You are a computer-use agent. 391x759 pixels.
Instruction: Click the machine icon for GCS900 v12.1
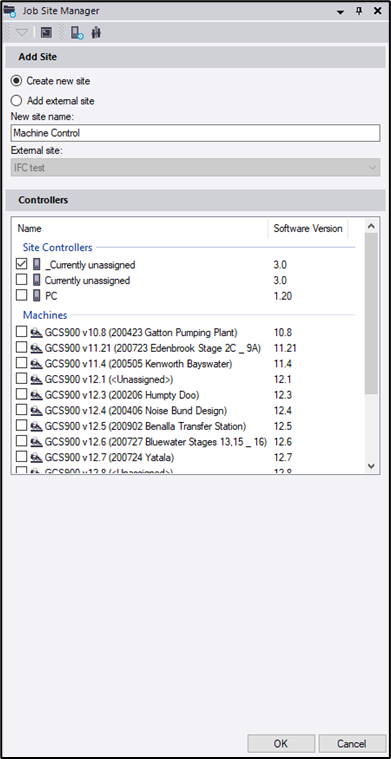(x=36, y=379)
